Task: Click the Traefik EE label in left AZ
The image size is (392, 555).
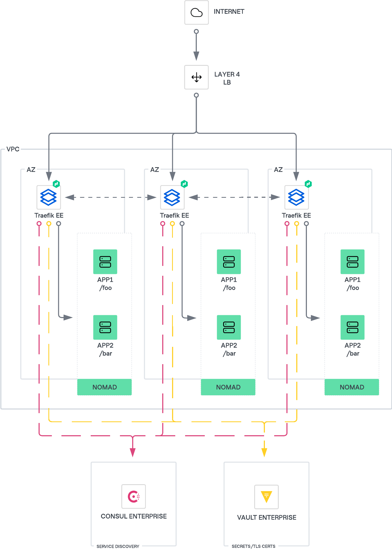Action: click(x=49, y=215)
